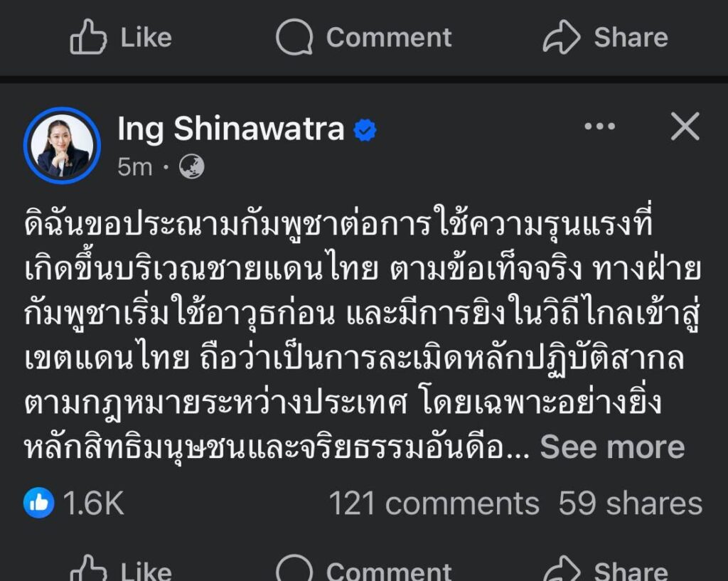
Task: Click the globe public audience icon
Action: [x=192, y=167]
